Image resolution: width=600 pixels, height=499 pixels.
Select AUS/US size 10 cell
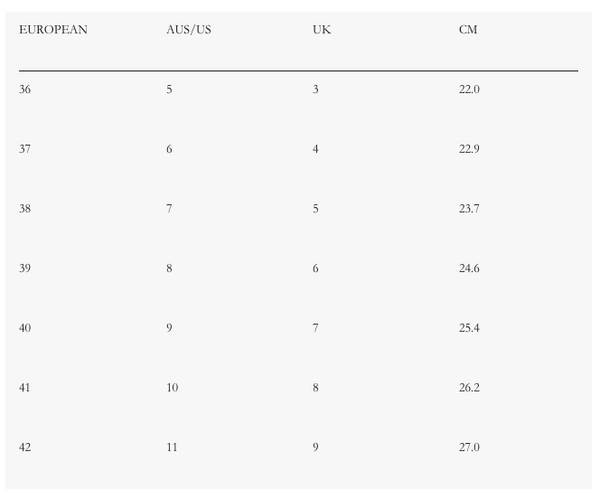pos(172,387)
